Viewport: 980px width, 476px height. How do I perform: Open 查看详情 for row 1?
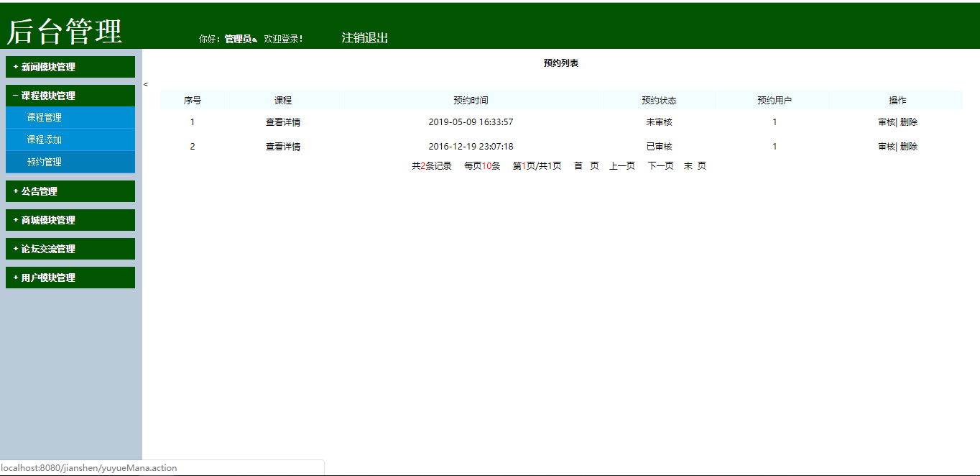[283, 122]
